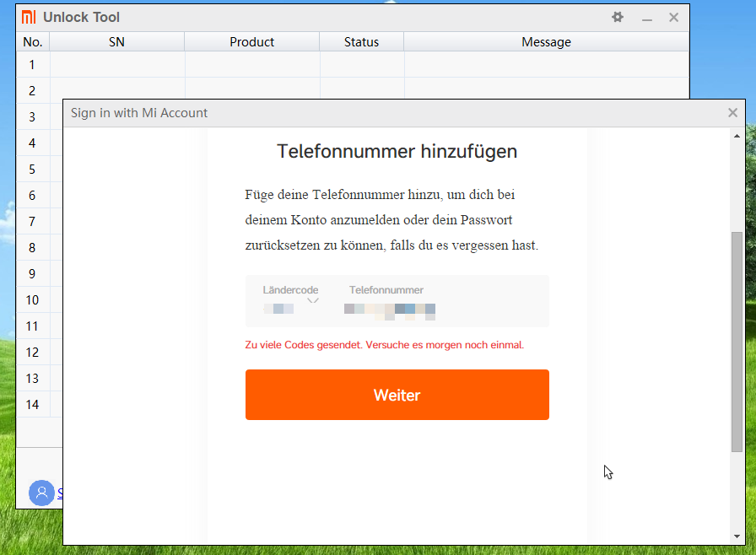This screenshot has width=756, height=555.
Task: Click the 'Sign in with Mi Account' title text
Action: click(139, 113)
